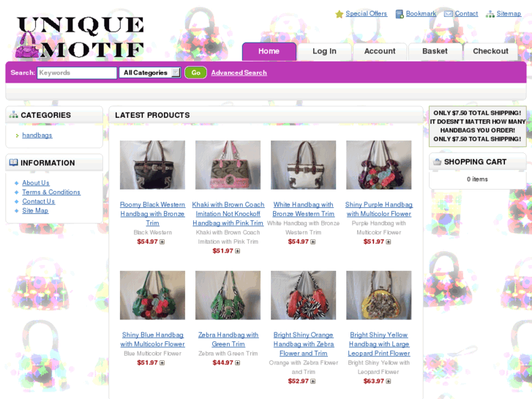Select the Log In tab
This screenshot has width=532, height=399.
point(324,51)
